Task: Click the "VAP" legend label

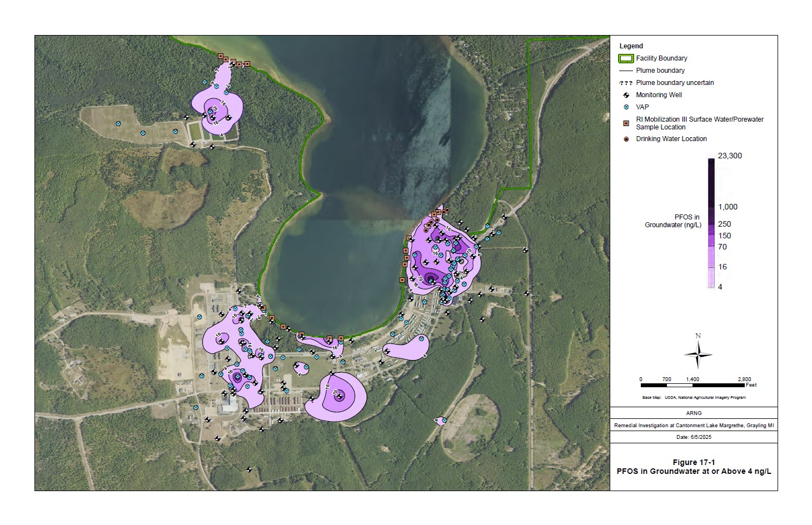Action: pos(642,107)
